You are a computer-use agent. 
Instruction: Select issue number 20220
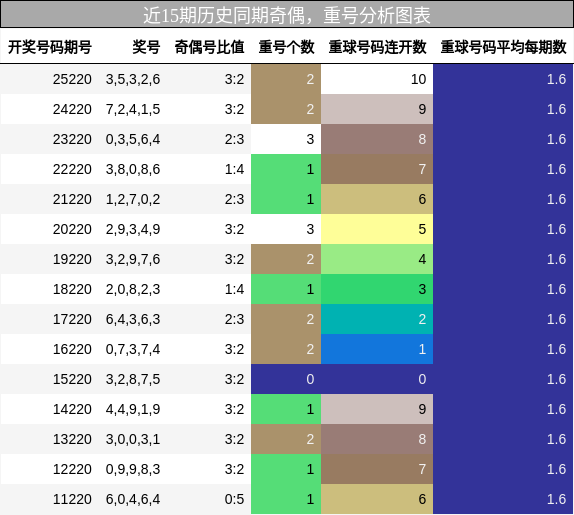click(72, 229)
